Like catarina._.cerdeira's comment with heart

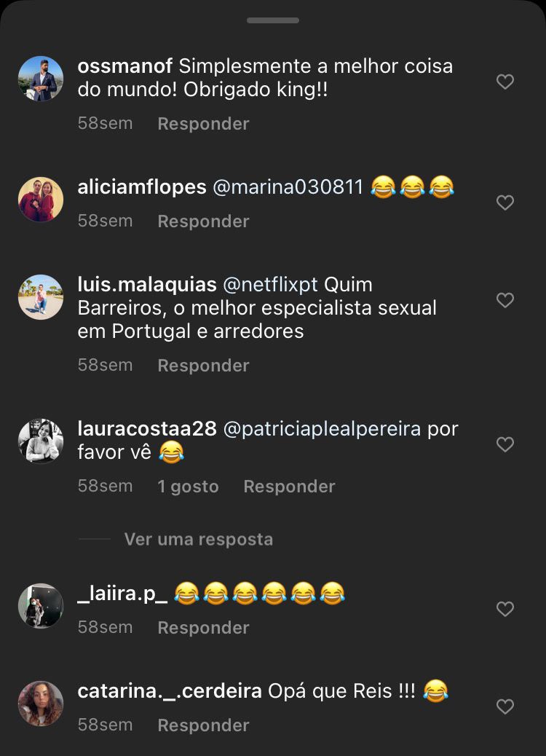pos(505,706)
